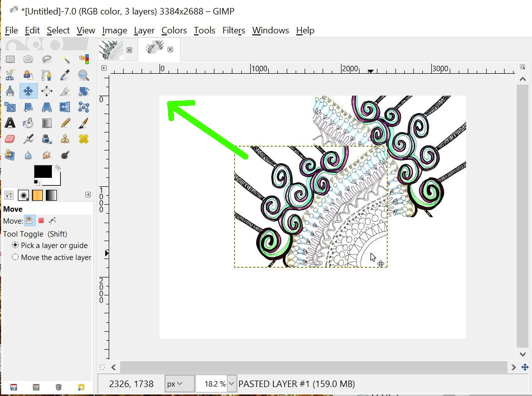
Task: Pick the Text tool
Action: tap(10, 123)
